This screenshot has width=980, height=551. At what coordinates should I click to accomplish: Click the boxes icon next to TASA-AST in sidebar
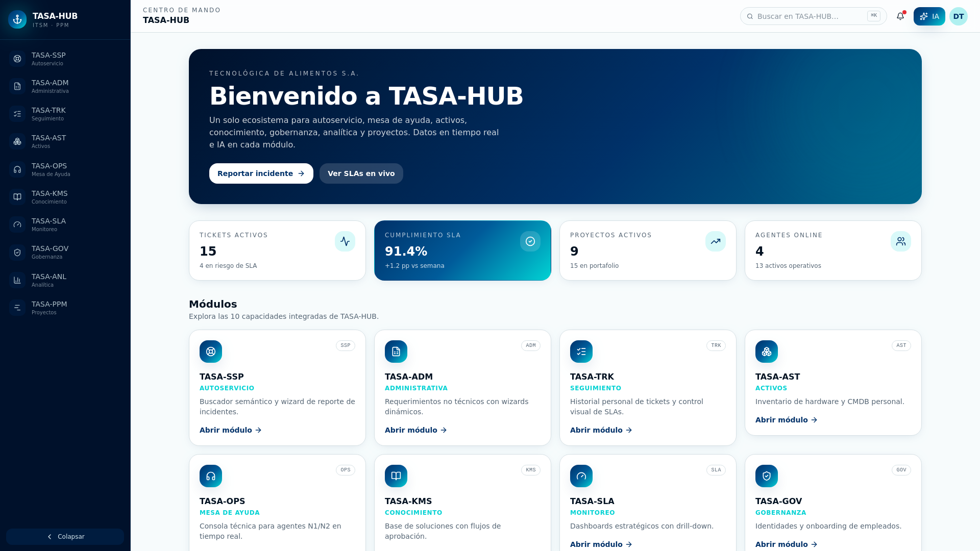[x=17, y=141]
